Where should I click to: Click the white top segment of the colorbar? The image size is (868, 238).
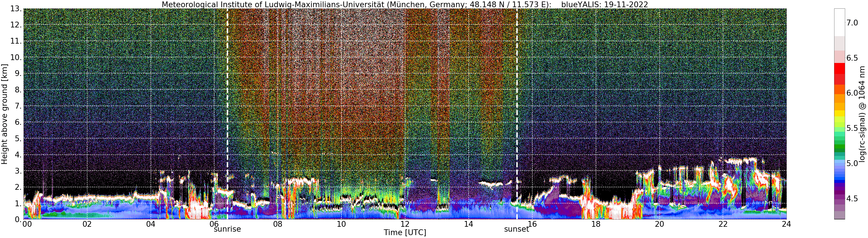839,22
